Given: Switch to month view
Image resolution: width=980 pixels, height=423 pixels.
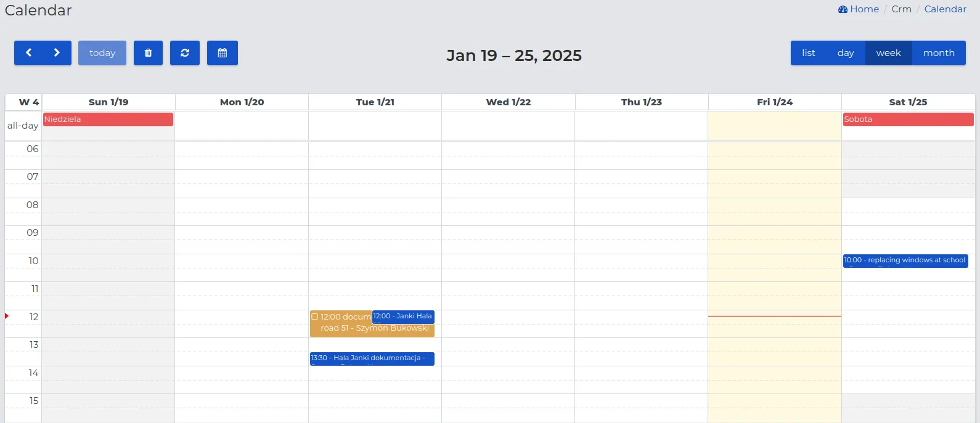Looking at the screenshot, I should click(x=938, y=53).
